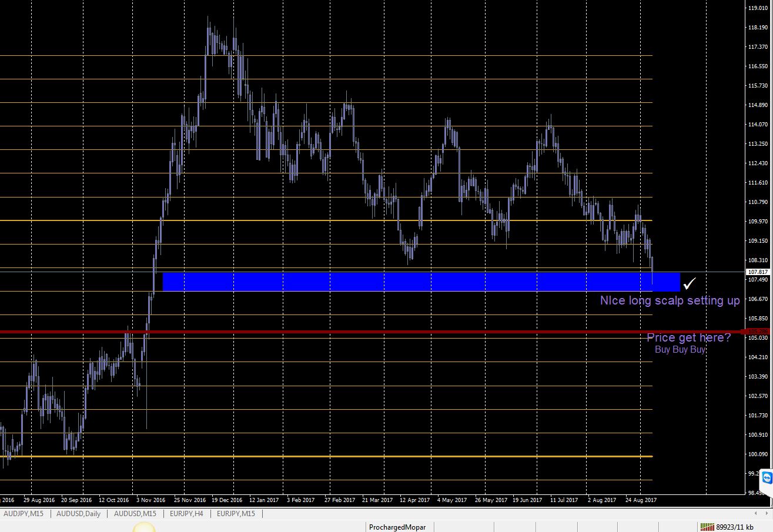773x532 pixels.
Task: Click the 2 Aug 2017 date label
Action: coord(602,500)
